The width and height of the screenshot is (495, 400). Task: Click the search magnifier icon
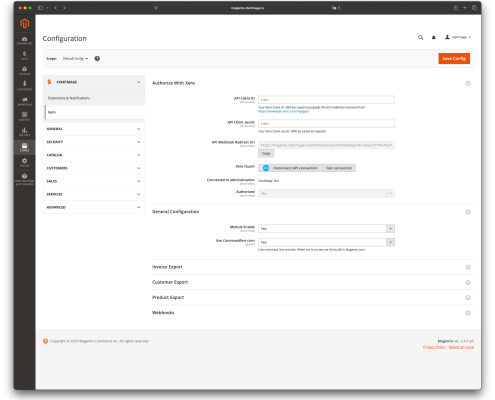(421, 37)
